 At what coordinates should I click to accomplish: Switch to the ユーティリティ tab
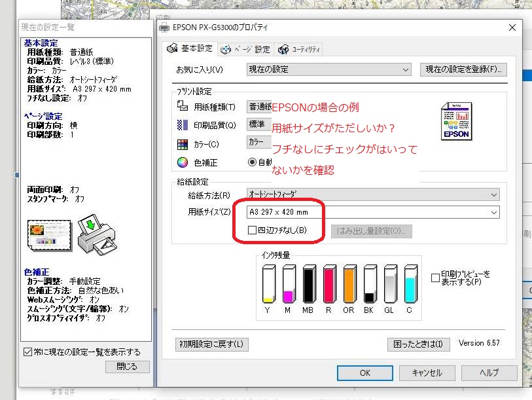299,50
